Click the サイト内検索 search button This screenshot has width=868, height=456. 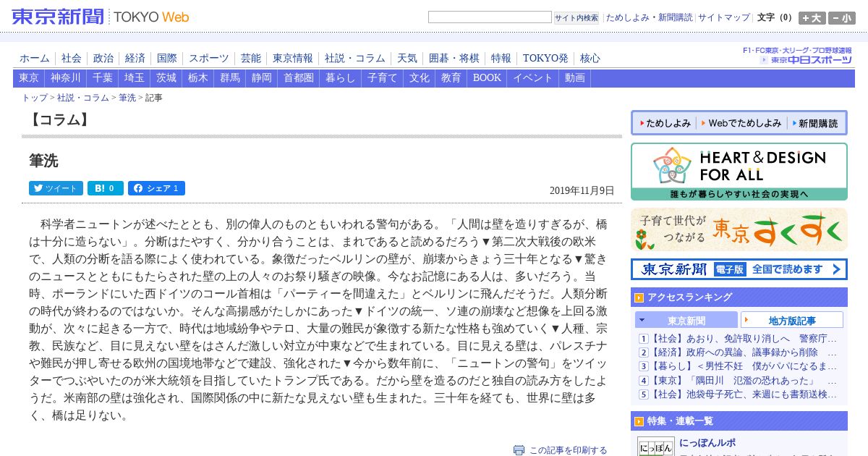[576, 18]
